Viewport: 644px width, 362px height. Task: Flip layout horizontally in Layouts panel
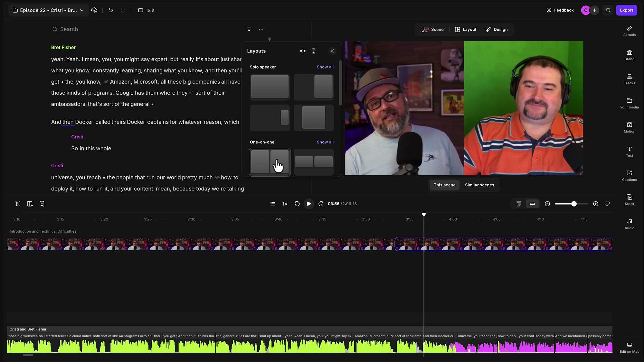point(303,51)
